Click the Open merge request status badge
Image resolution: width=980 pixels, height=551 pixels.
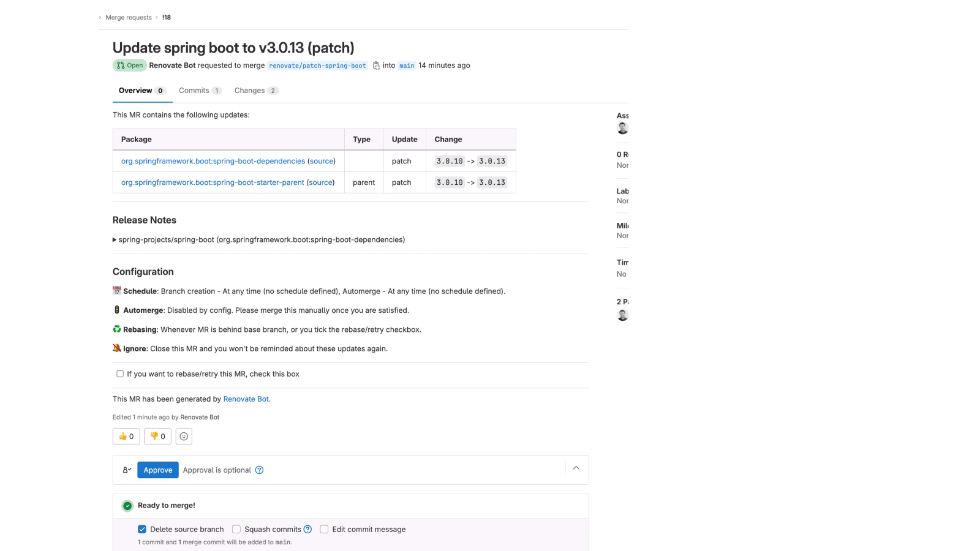coord(129,66)
